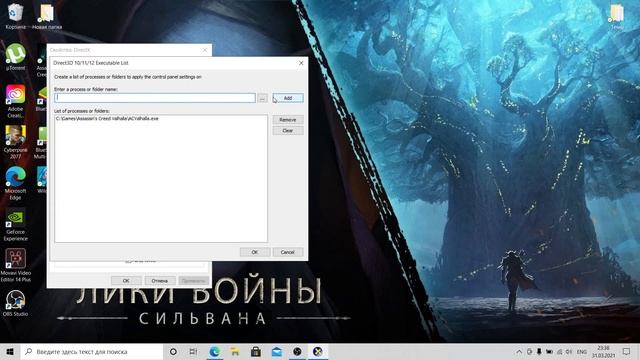Select the ACValhalla.exe path entry
Screen dimensions: 640x360
[x=107, y=118]
